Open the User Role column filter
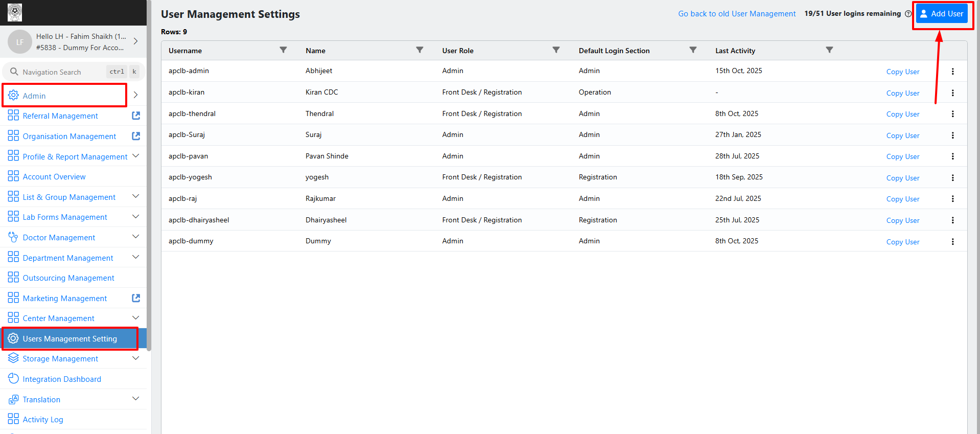 (x=556, y=50)
